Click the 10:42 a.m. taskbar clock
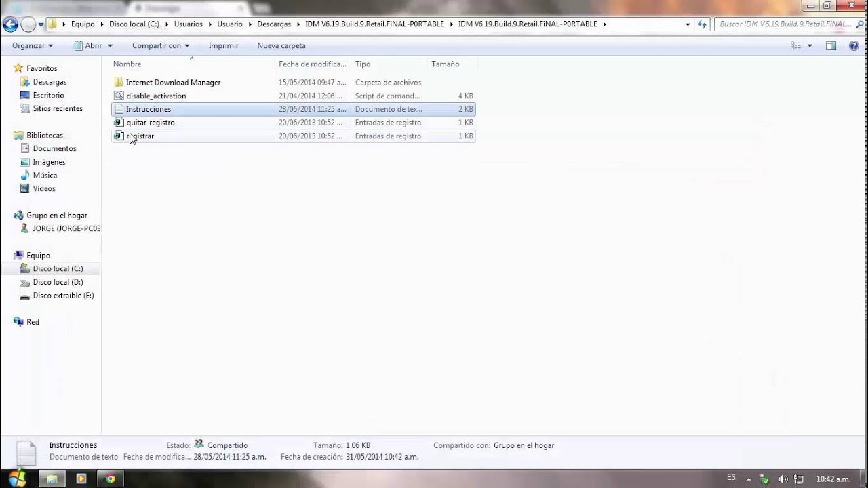Image resolution: width=868 pixels, height=488 pixels. point(833,479)
